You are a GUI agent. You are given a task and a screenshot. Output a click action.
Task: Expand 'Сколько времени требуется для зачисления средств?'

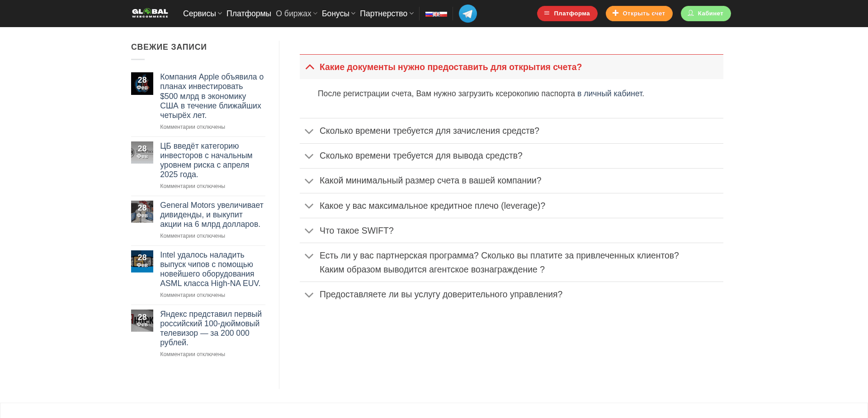point(429,131)
